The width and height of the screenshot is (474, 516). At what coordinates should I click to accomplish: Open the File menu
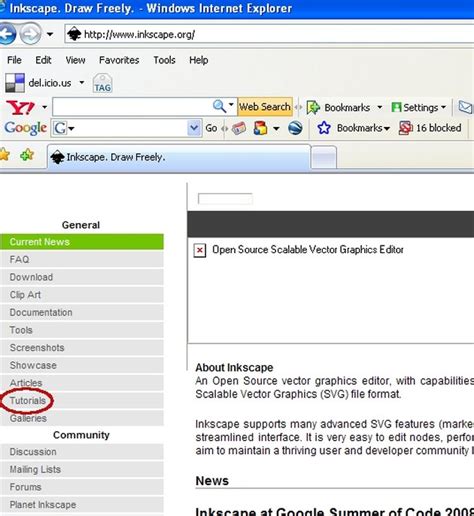[x=14, y=60]
